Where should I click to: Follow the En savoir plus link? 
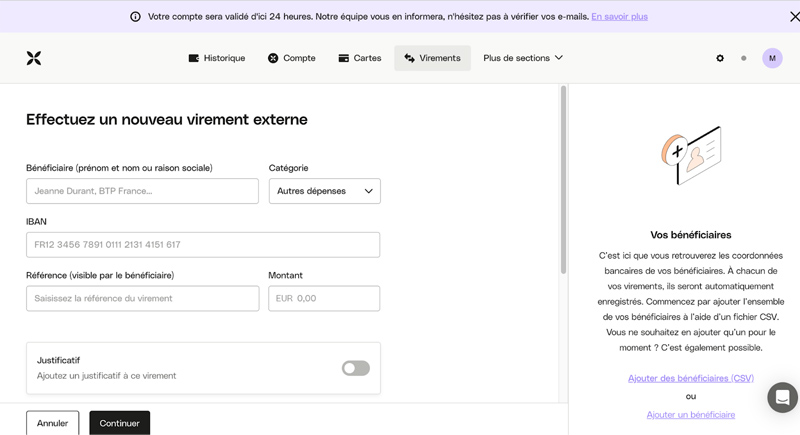pyautogui.click(x=619, y=17)
